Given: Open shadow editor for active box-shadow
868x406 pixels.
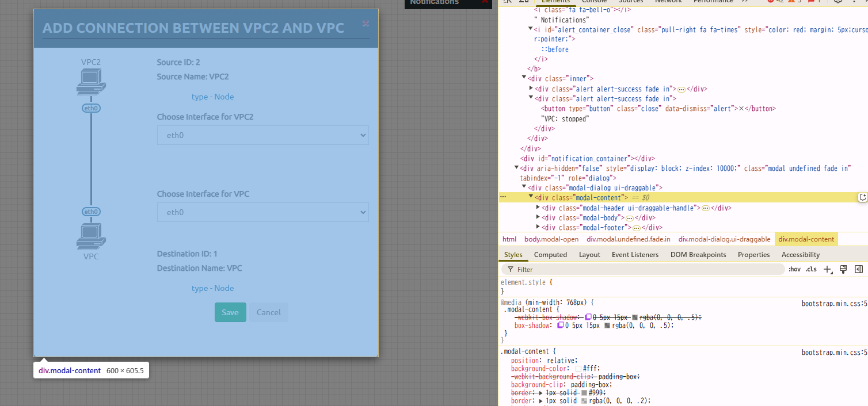Looking at the screenshot, I should coord(561,325).
